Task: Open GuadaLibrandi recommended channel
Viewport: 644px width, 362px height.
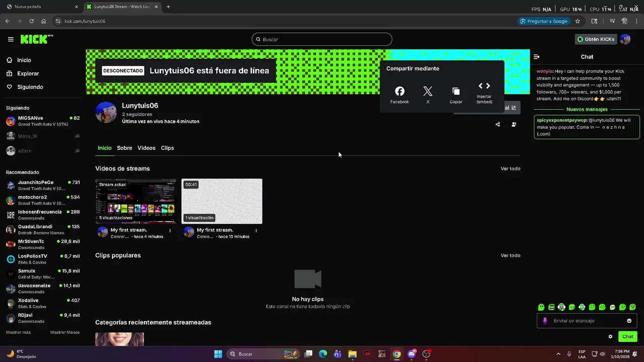Action: [43, 230]
